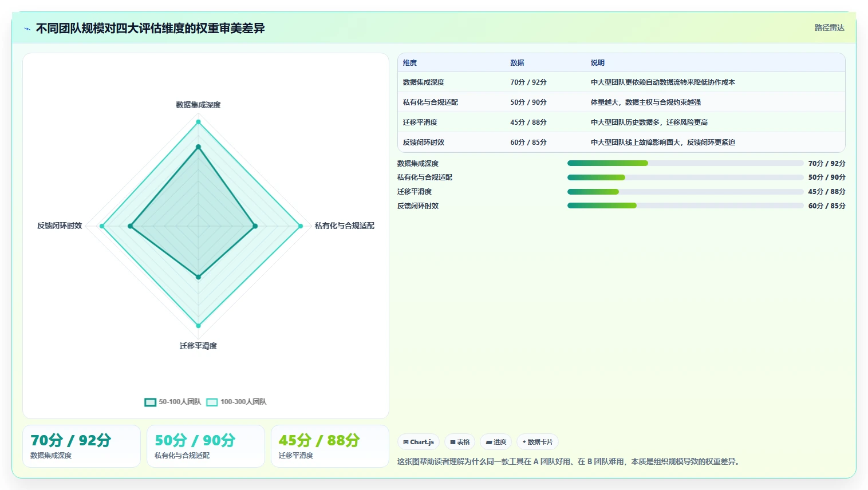Click the footer note about A 团队 and B 团队
The width and height of the screenshot is (868, 490).
[x=569, y=461]
